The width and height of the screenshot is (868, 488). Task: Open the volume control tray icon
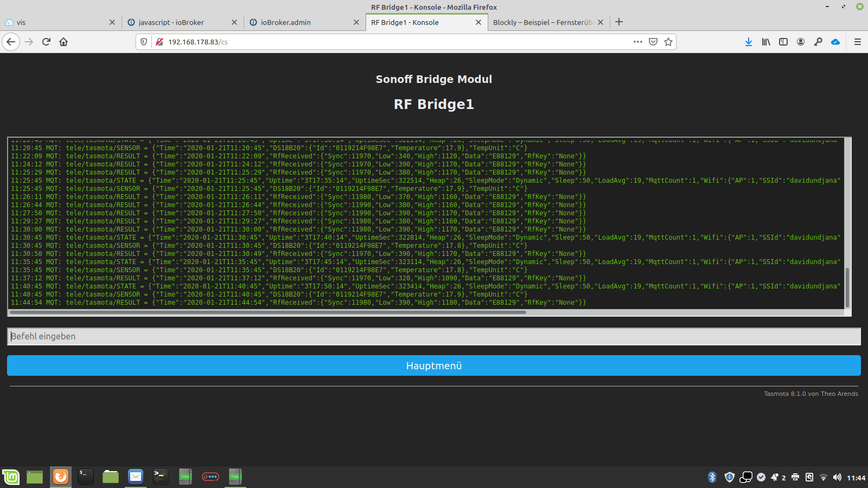[x=837, y=477]
